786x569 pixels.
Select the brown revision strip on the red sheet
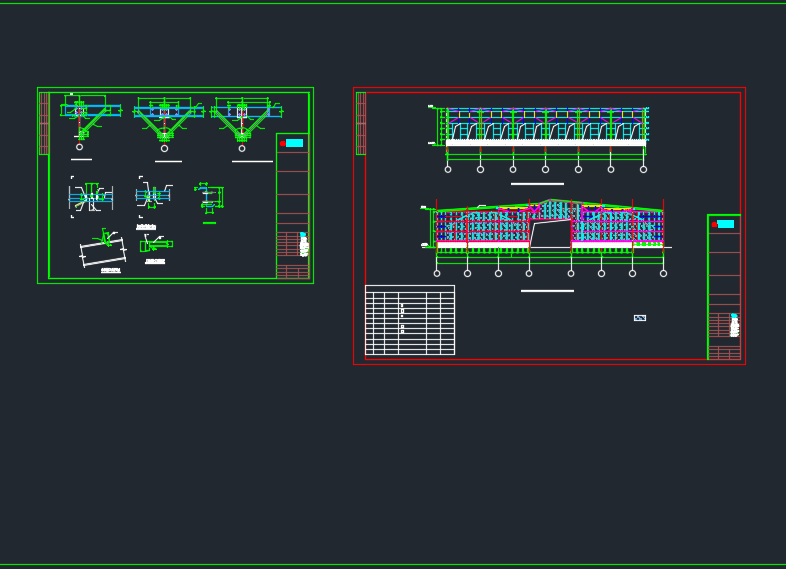click(361, 123)
